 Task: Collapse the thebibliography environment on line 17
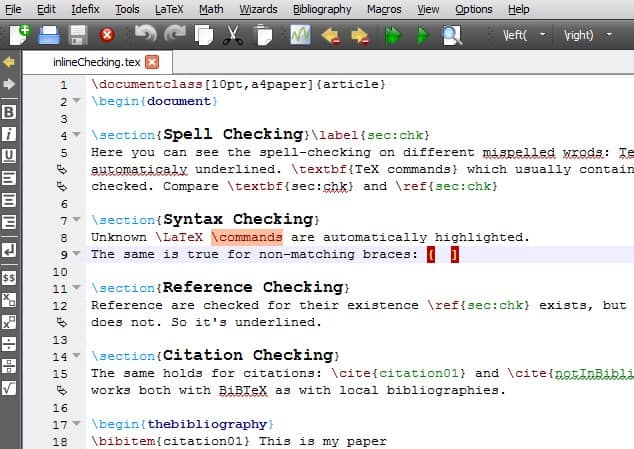76,424
